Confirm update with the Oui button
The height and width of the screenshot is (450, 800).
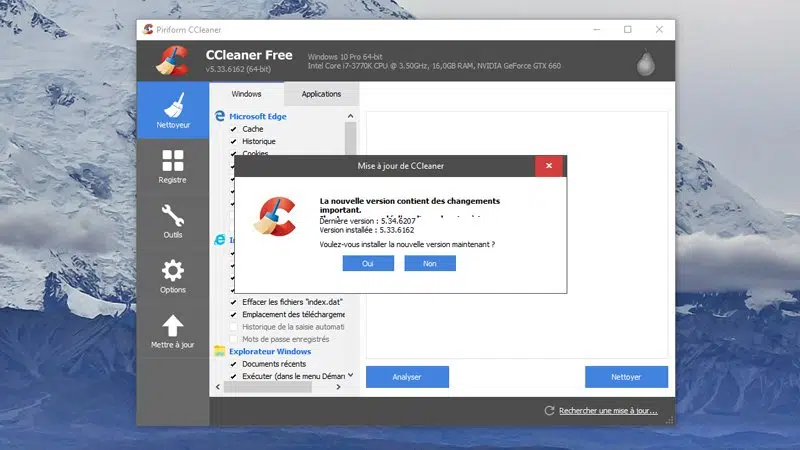(368, 263)
